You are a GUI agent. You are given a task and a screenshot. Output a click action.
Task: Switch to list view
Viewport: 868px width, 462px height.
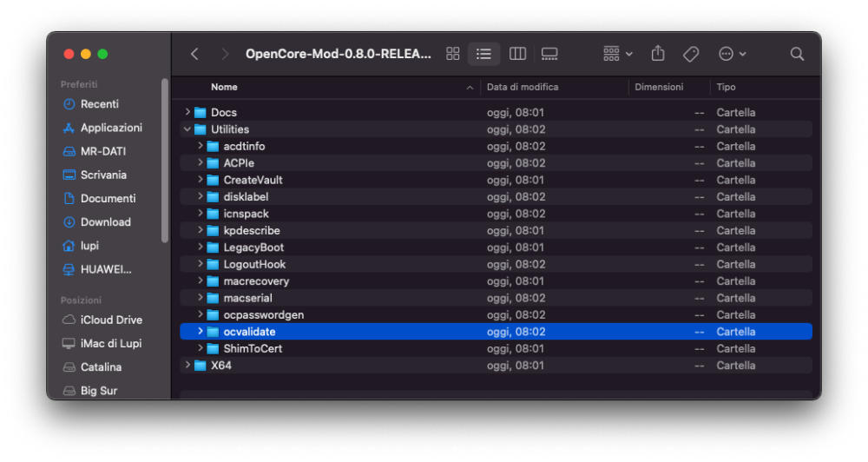coord(483,54)
